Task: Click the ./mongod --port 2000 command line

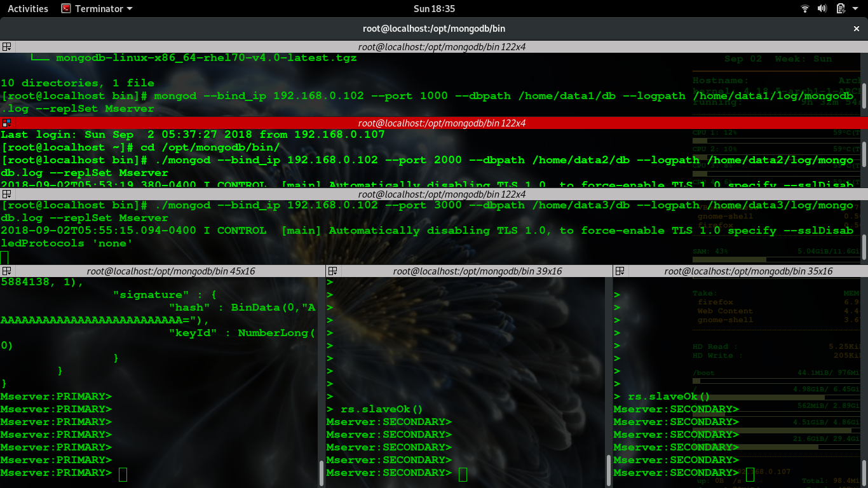Action: 427,166
